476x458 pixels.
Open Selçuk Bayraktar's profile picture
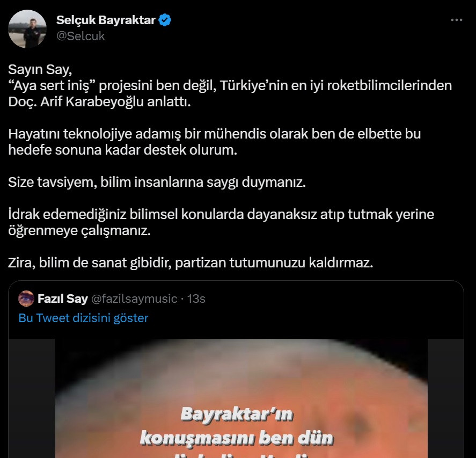coord(27,29)
